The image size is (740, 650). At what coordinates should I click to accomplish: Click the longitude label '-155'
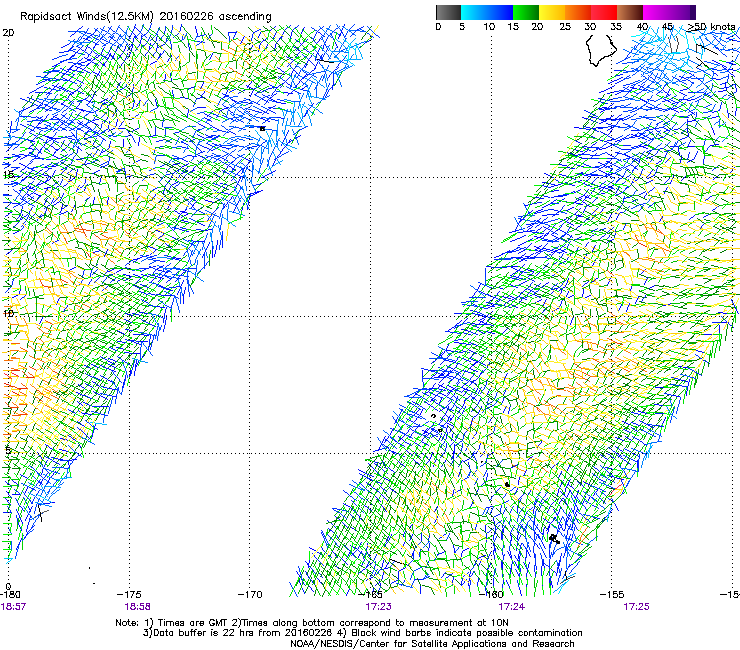tap(612, 595)
